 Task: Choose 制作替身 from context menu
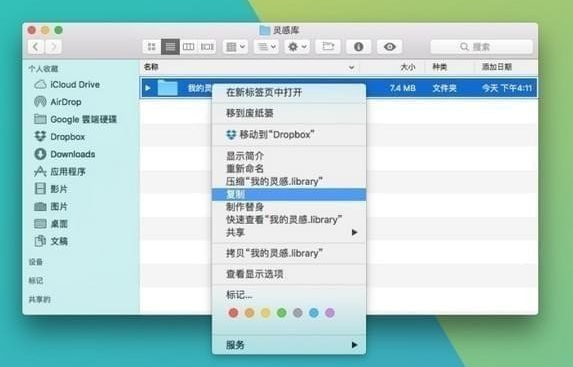point(289,207)
